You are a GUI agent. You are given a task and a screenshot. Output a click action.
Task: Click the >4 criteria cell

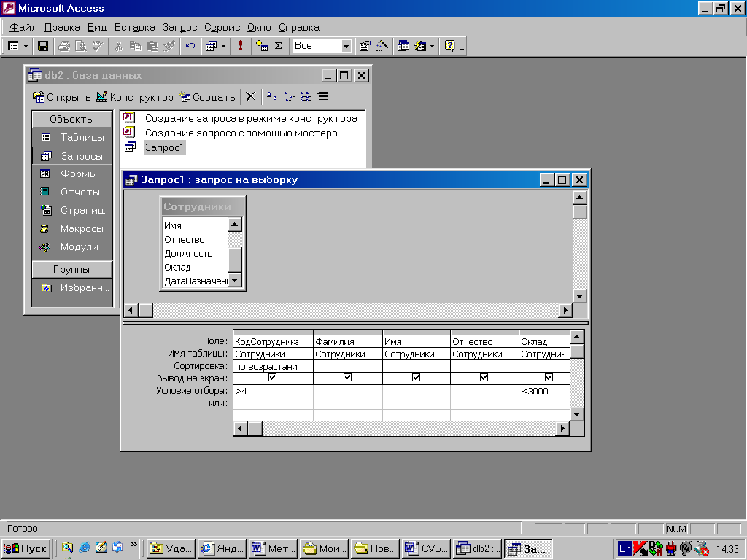pos(273,391)
